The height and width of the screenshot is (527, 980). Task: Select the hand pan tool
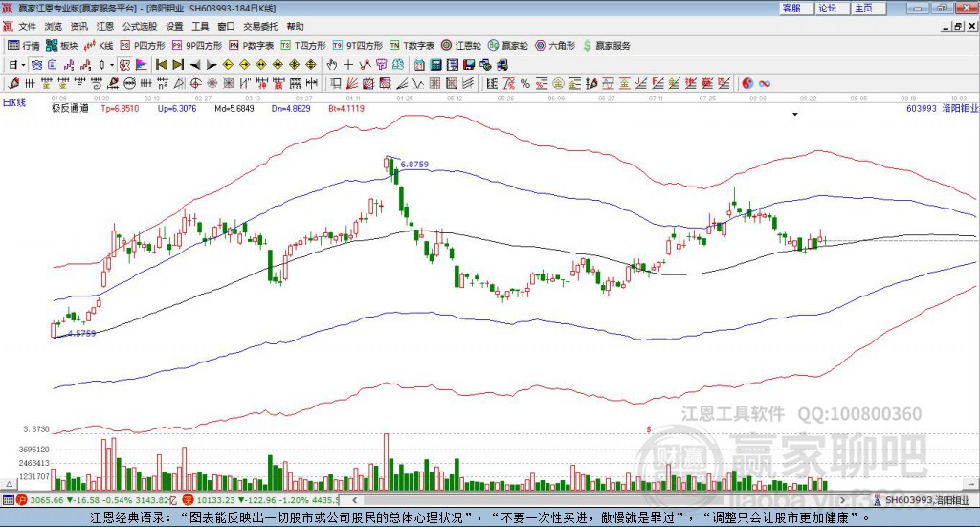(x=332, y=65)
